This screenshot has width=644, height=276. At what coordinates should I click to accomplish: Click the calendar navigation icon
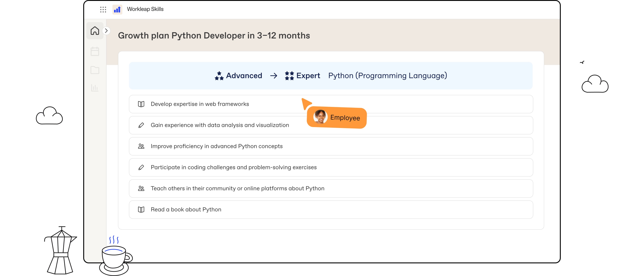click(x=95, y=51)
